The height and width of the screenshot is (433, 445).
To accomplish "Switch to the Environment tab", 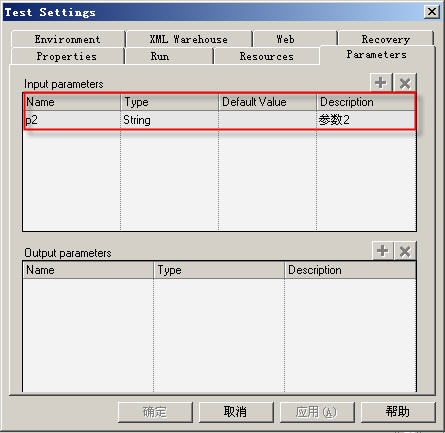I will [68, 39].
